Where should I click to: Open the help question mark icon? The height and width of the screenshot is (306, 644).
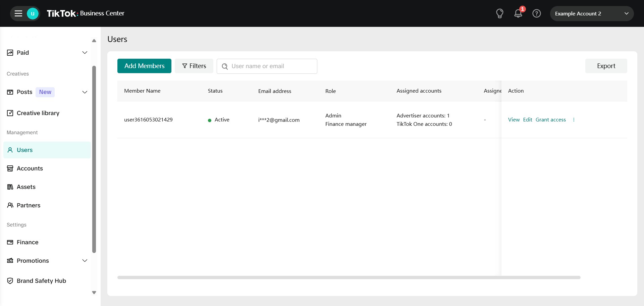tap(536, 13)
